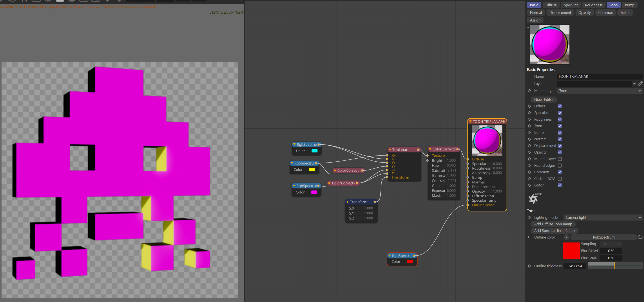Screen dimensions: 644x302
Task: Disable the Diffuse channel checkbox
Action: [x=560, y=106]
